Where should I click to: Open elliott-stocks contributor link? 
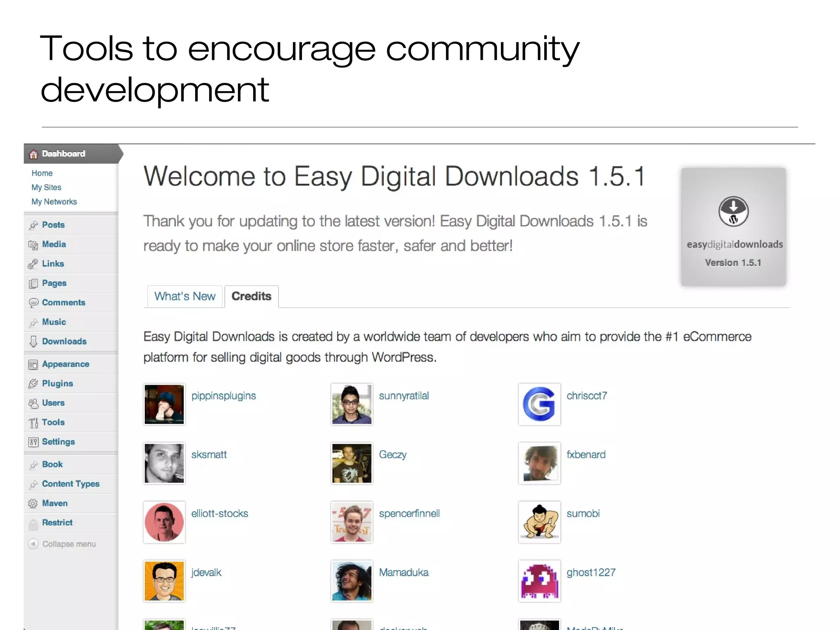(x=219, y=514)
